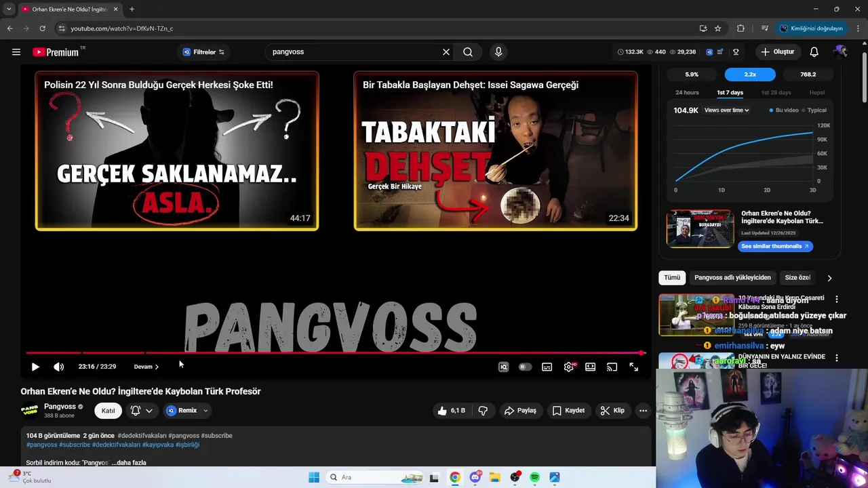The height and width of the screenshot is (488, 868).
Task: Open Spotify from the taskbar
Action: (535, 477)
